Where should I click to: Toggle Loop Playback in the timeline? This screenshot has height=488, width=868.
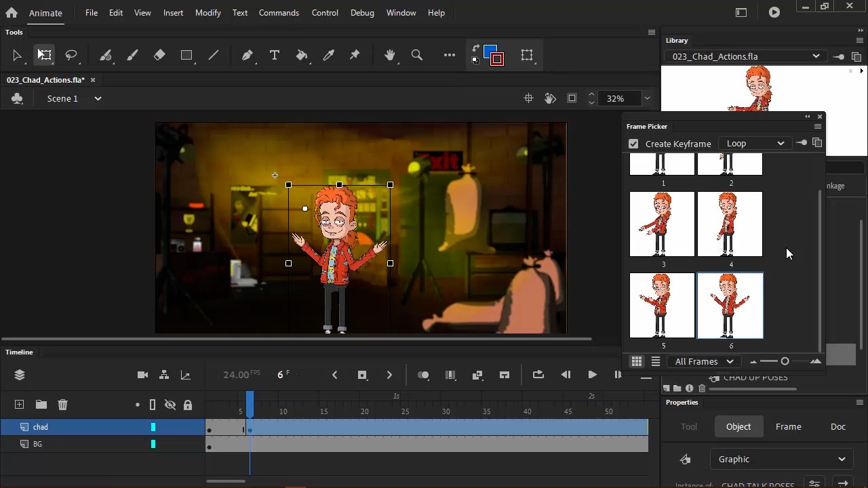pos(538,374)
